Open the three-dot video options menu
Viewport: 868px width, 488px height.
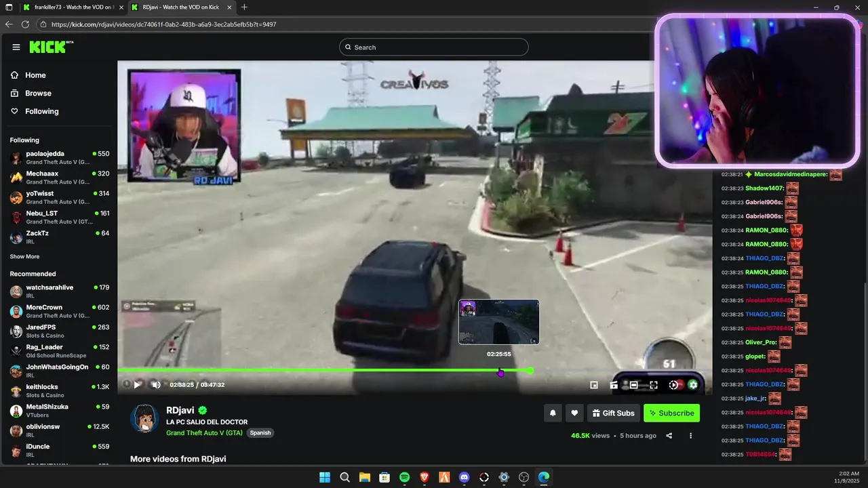tap(690, 436)
